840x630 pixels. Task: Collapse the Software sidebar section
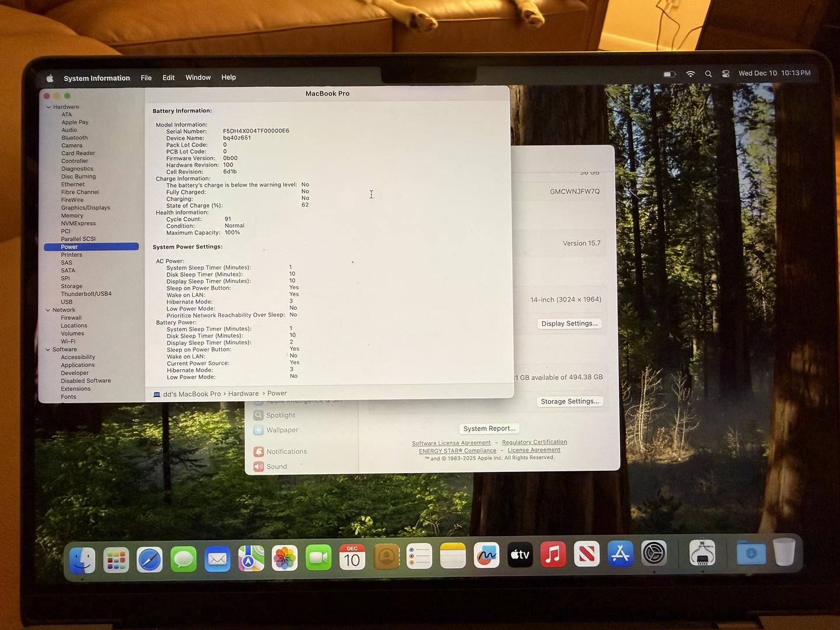[x=48, y=350]
